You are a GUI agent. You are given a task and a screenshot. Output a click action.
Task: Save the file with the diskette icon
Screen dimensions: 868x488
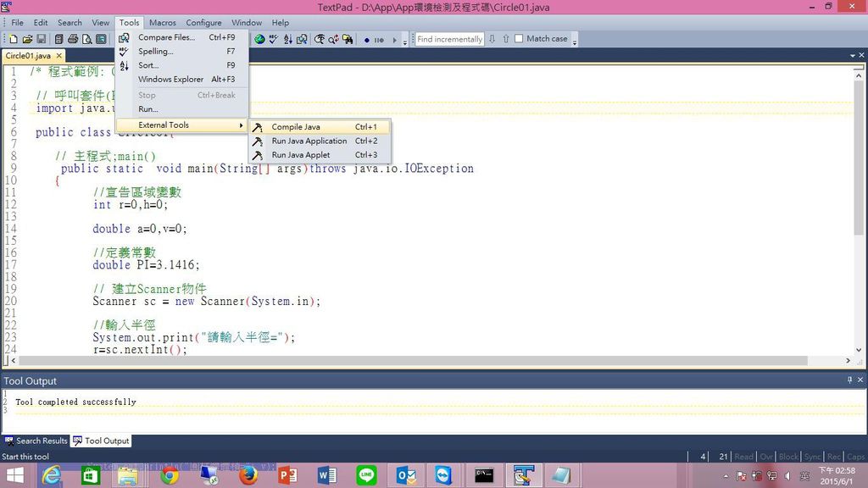(x=41, y=39)
